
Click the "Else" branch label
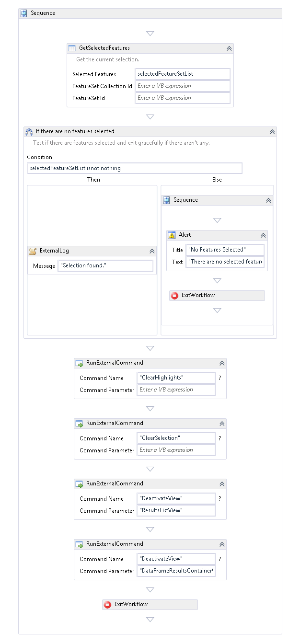coord(217,180)
